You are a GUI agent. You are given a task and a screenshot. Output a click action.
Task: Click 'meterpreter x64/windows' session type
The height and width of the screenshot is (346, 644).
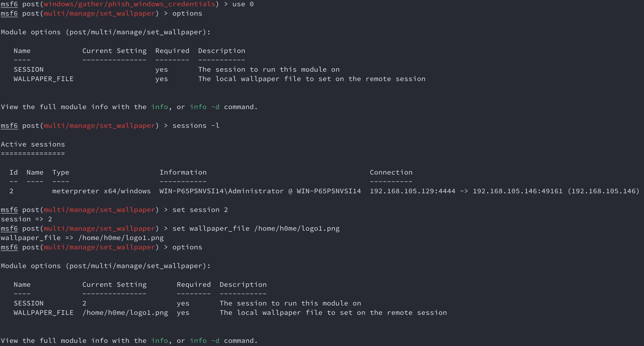101,191
